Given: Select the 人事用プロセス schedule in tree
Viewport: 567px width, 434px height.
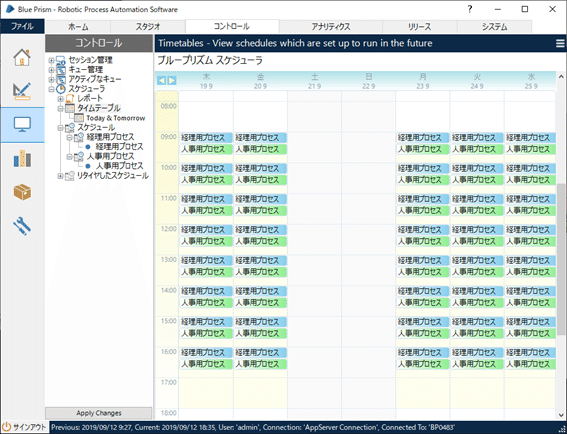Looking at the screenshot, I should pos(110,157).
